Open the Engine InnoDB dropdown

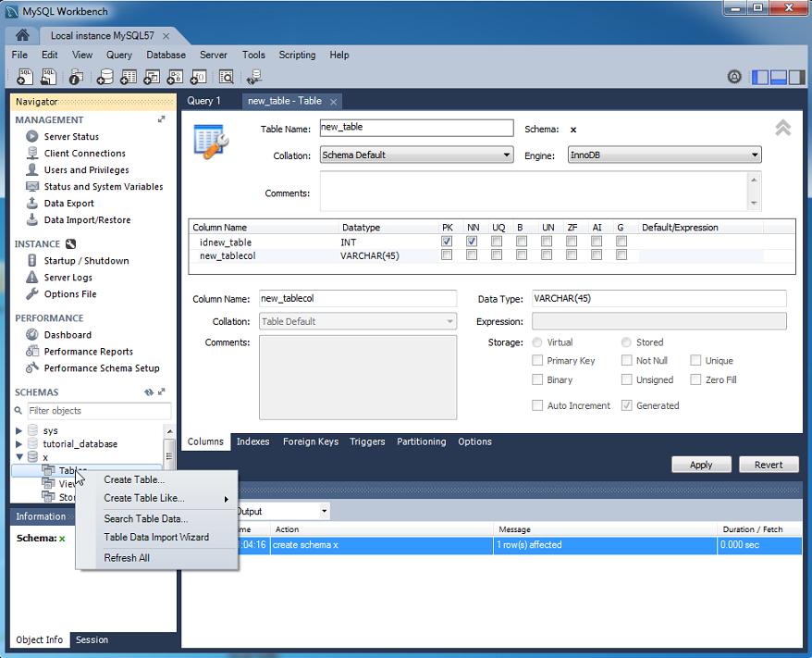tap(664, 155)
